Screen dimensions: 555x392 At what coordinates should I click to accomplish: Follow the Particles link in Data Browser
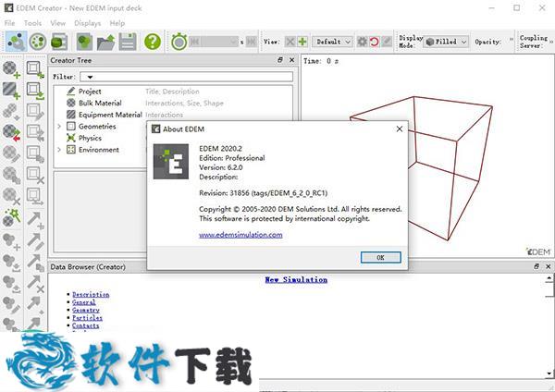88,318
